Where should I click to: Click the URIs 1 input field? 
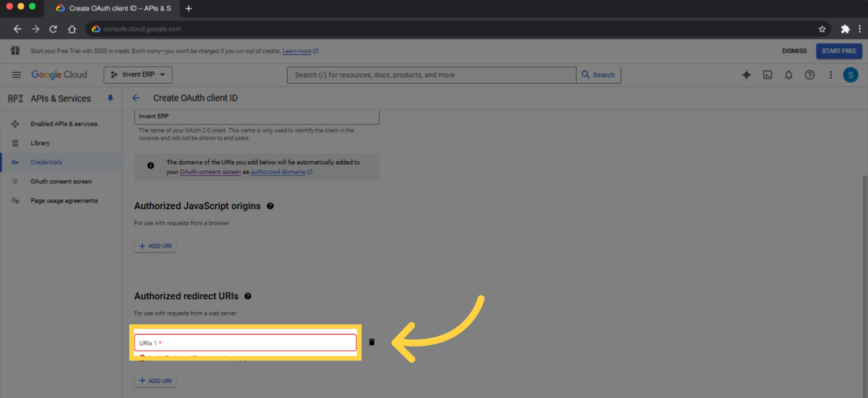click(245, 343)
